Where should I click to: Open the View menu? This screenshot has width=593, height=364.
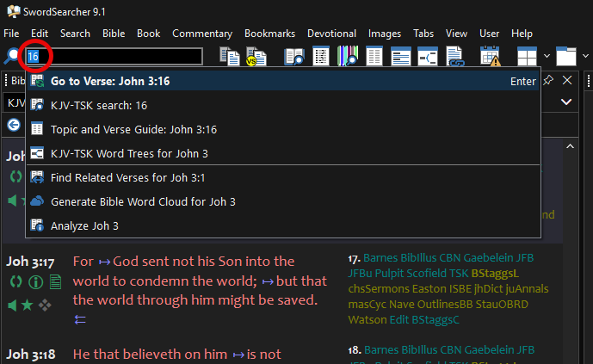click(x=456, y=34)
